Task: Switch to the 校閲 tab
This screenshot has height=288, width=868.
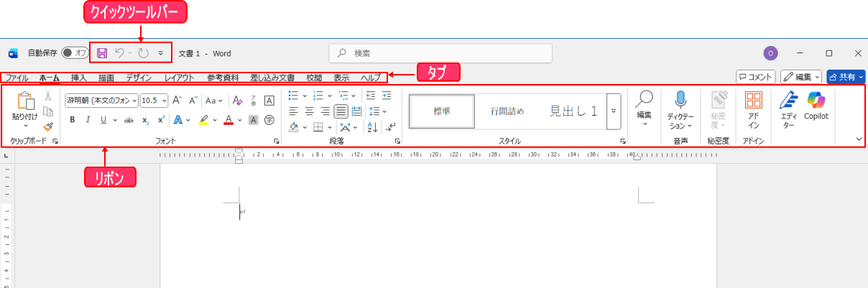Action: pos(314,77)
